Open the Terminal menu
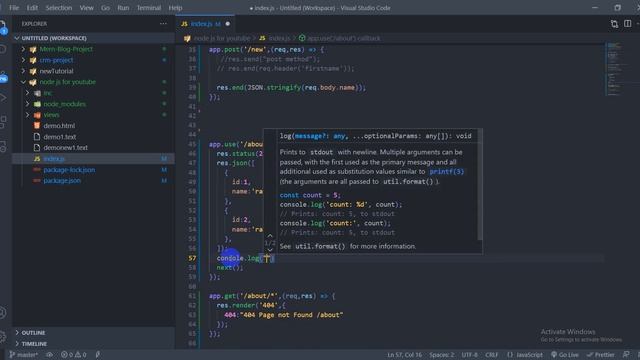Viewport: 640px width, 360px height. click(x=149, y=8)
